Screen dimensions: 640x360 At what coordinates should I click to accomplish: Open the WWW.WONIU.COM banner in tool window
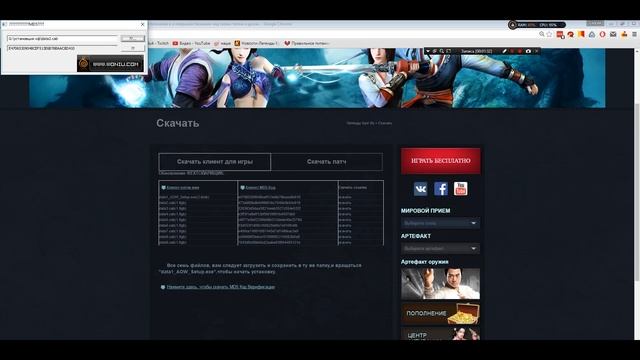click(110, 64)
